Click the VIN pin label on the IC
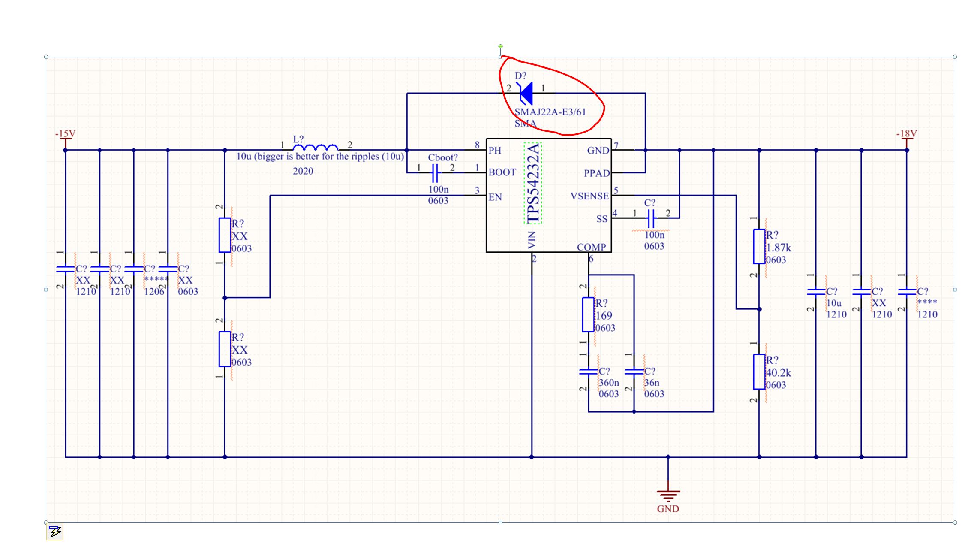980x550 pixels. click(x=532, y=240)
